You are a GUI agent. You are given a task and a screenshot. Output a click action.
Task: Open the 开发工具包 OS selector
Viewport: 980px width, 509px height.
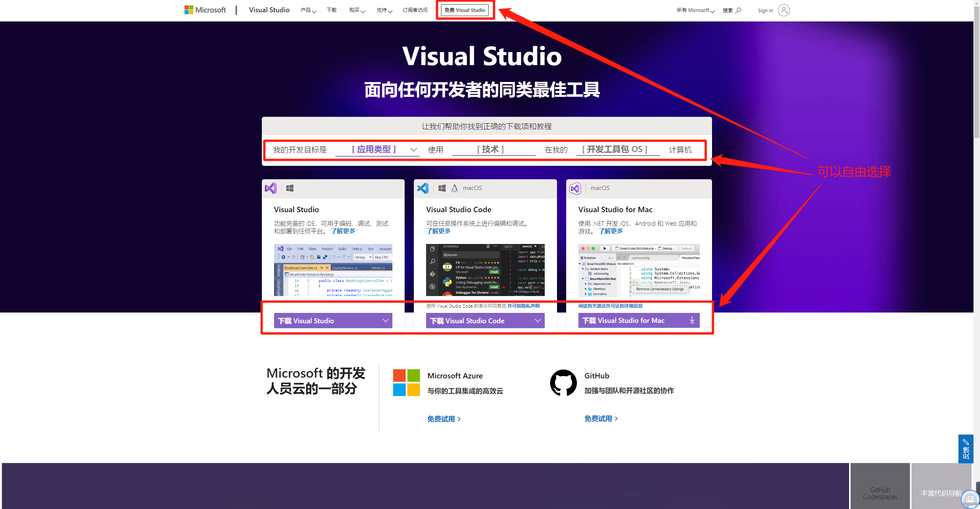[x=618, y=149]
